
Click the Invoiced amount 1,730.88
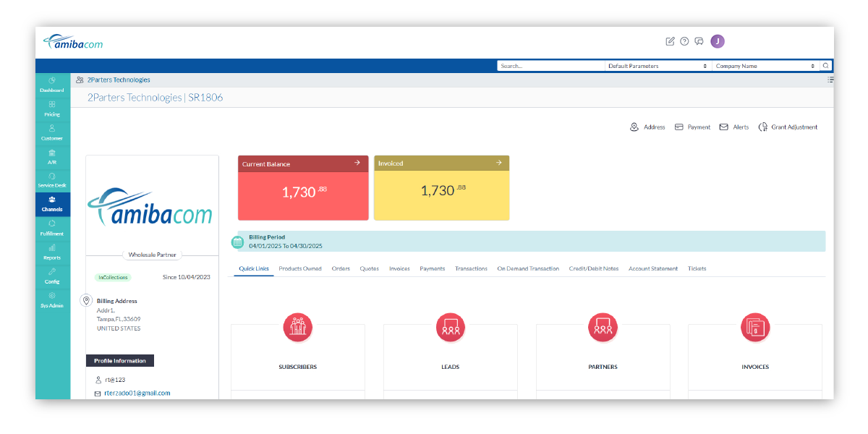click(x=443, y=191)
